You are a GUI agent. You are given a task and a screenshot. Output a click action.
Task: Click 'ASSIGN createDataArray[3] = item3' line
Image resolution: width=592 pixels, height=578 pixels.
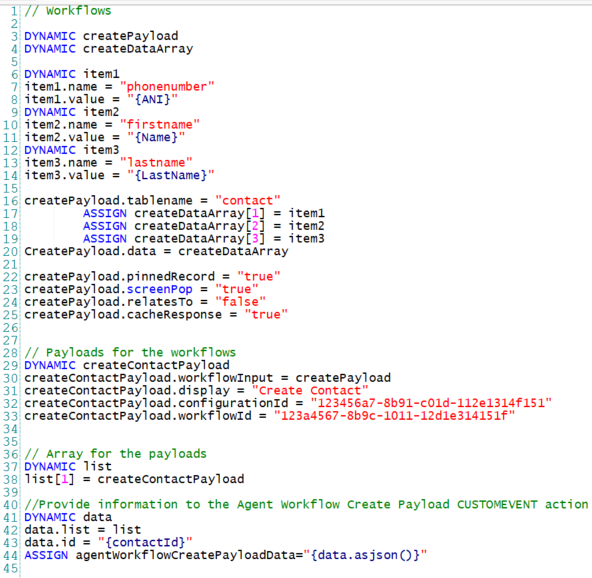coord(204,239)
